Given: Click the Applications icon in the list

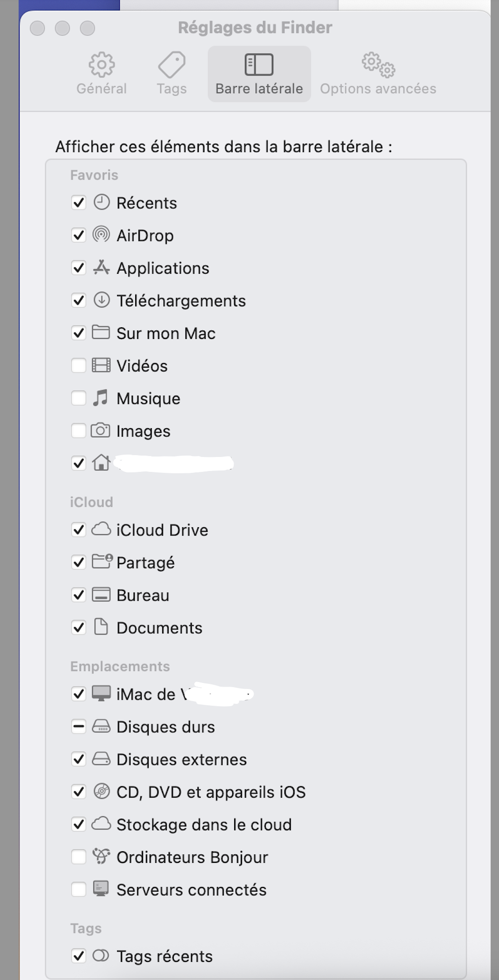Looking at the screenshot, I should pos(101,267).
